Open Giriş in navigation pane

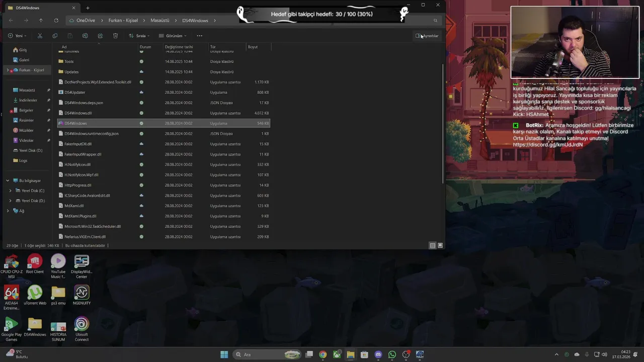(x=23, y=50)
